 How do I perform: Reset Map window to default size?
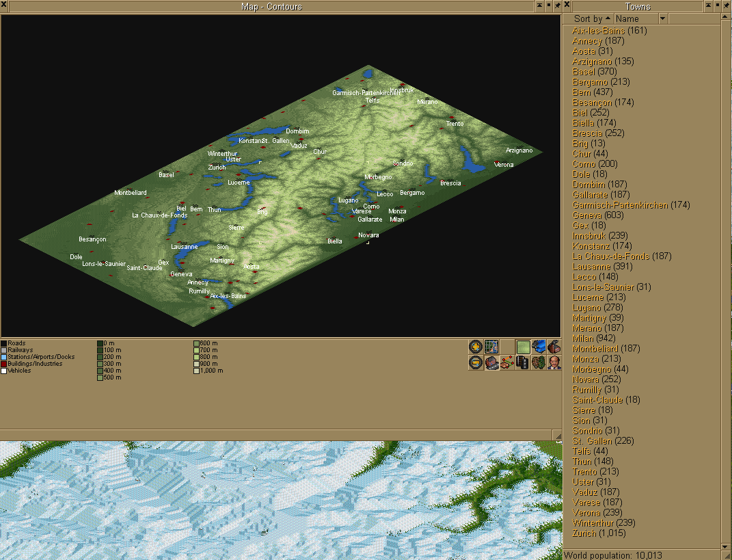pyautogui.click(x=549, y=6)
